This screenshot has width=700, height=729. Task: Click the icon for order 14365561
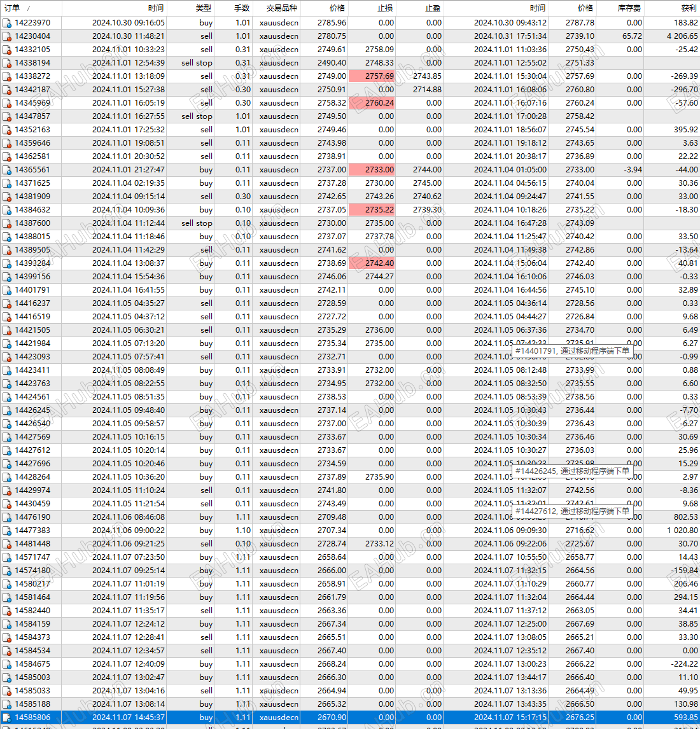coord(6,170)
